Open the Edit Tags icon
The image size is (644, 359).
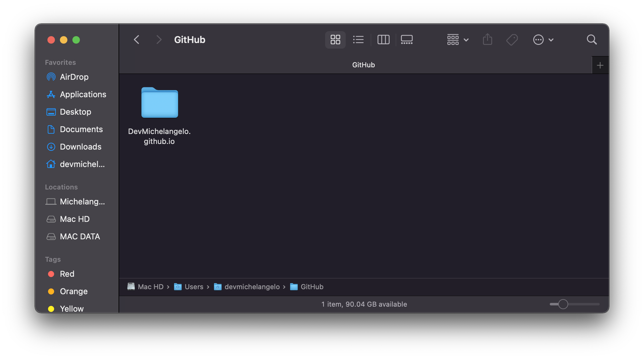512,40
